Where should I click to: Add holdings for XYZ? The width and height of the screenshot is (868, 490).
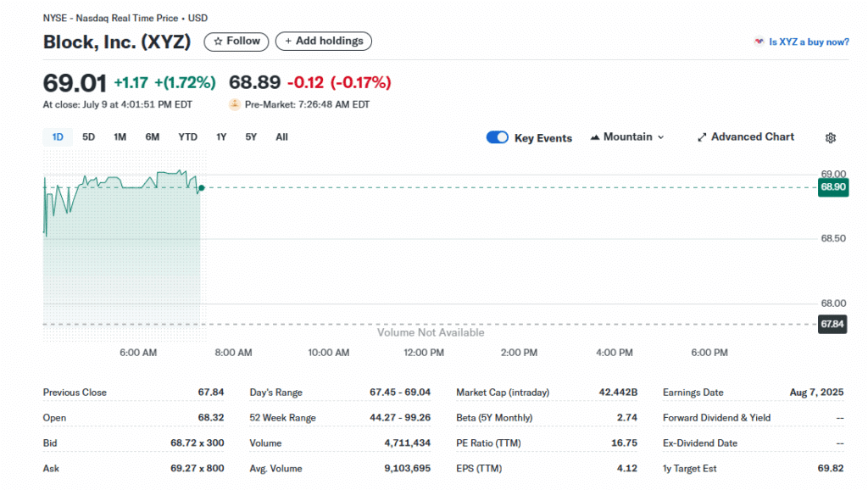point(324,42)
